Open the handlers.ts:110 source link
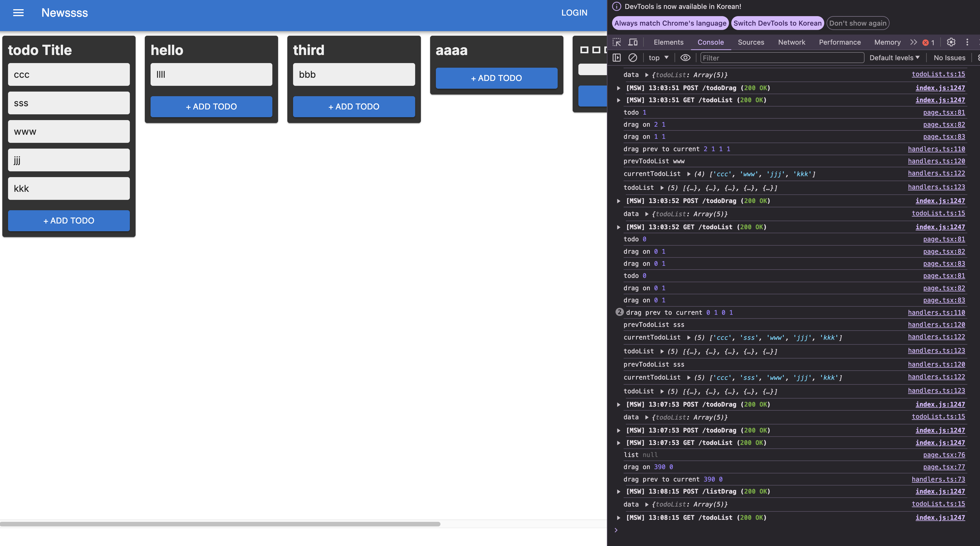 tap(936, 149)
